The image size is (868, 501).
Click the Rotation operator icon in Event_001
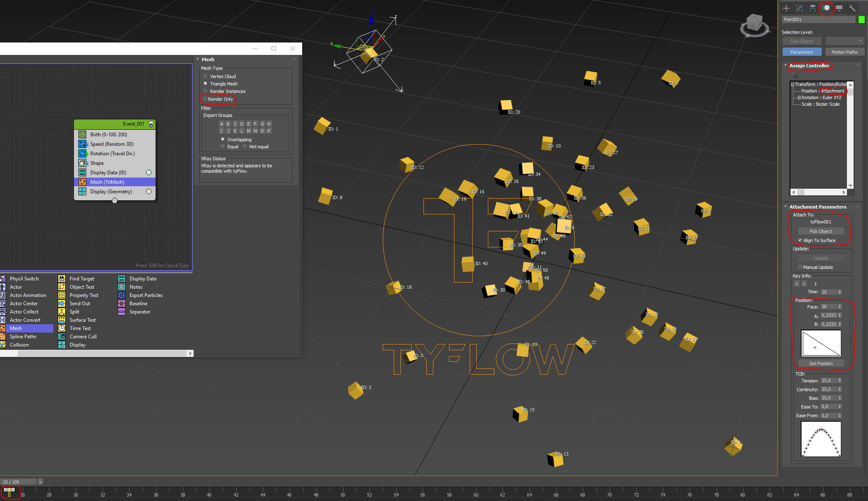[x=83, y=154]
